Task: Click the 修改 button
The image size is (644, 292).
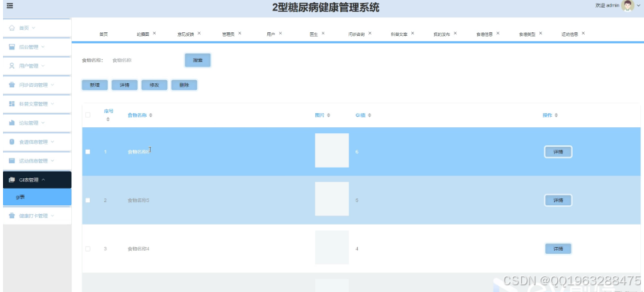Action: tap(154, 85)
